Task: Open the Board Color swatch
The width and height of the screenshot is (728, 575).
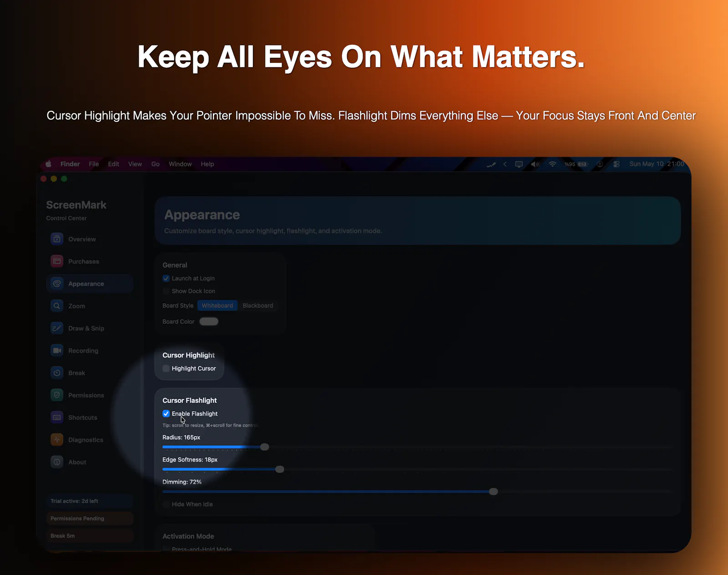Action: point(209,321)
